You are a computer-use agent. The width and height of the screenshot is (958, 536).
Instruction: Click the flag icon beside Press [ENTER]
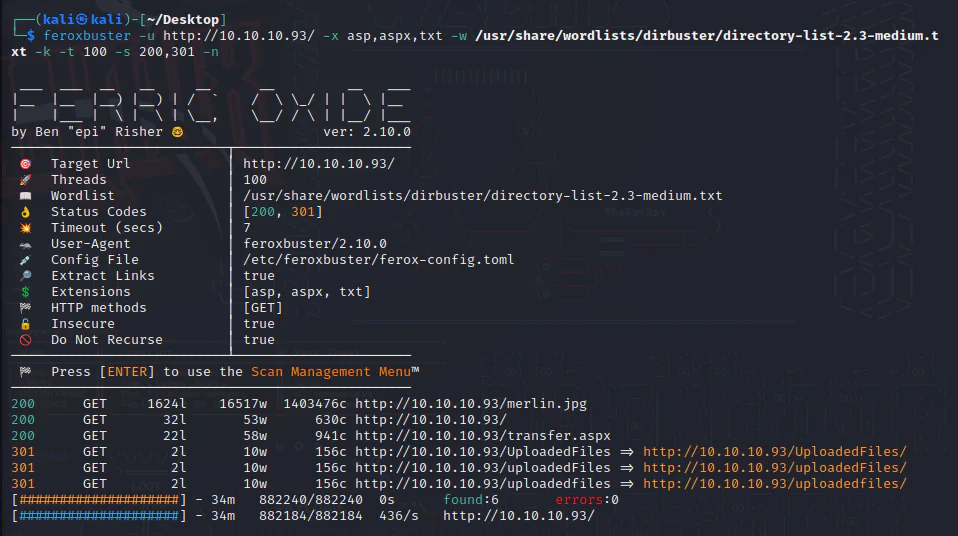[x=25, y=372]
